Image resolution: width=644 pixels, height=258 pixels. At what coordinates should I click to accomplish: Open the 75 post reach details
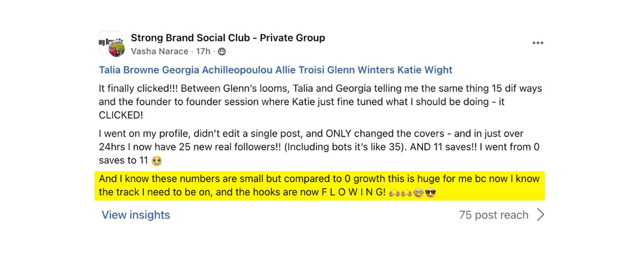494,215
